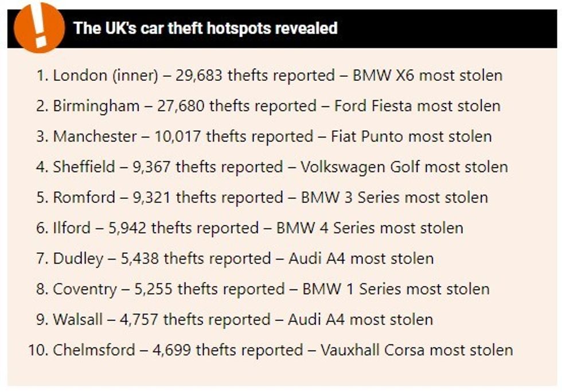Click the orange exclamation mark icon
Viewport: 562px width, 392px height.
(x=39, y=27)
